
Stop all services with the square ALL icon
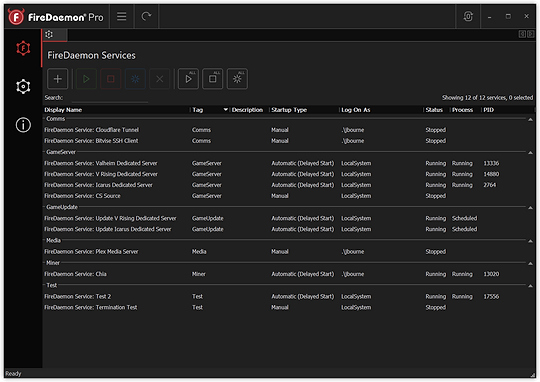(x=212, y=79)
